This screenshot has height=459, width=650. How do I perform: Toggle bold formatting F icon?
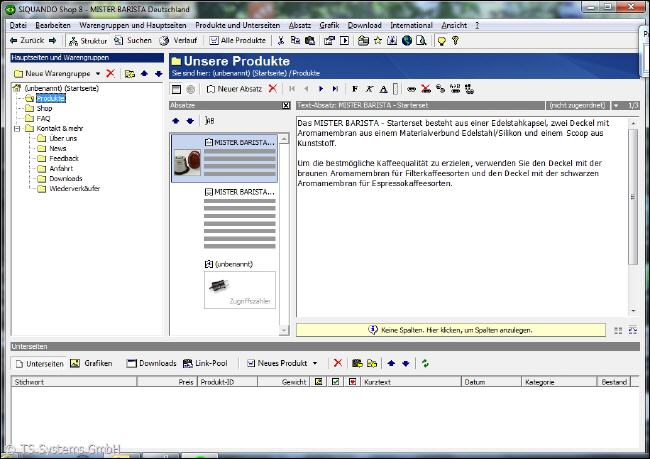tap(355, 89)
